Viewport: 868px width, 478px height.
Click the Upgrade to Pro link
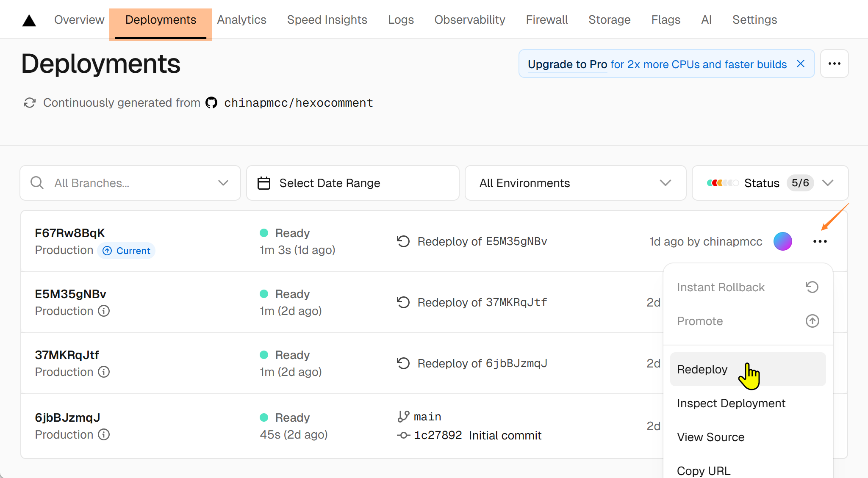567,64
